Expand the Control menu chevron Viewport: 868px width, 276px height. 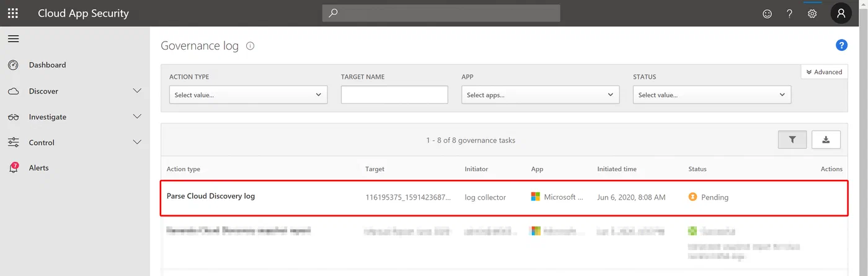tap(138, 143)
